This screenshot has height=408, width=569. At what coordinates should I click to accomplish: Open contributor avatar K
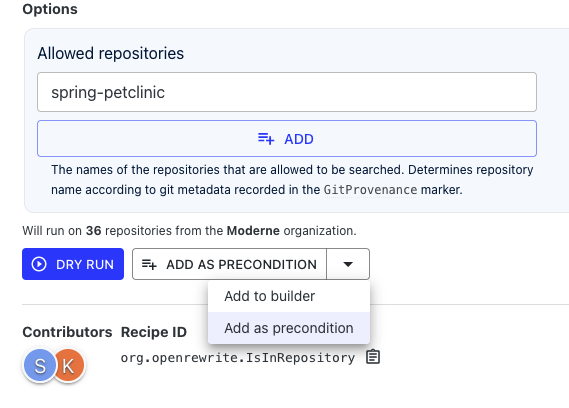(69, 365)
